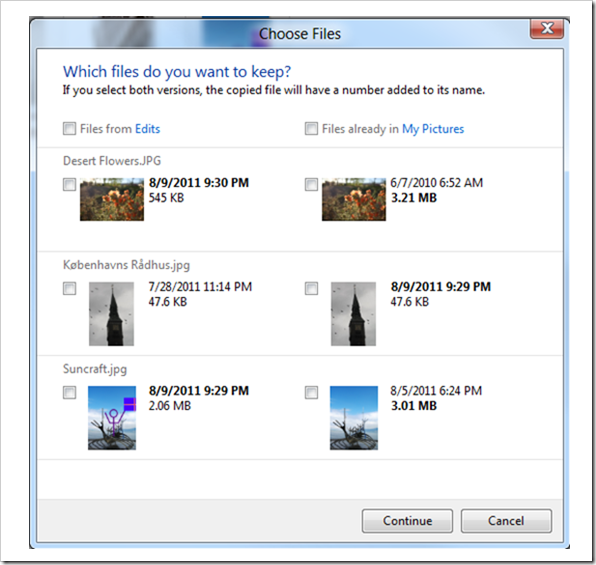This screenshot has width=596, height=565.
Task: Click Suncraft thumbnail dated 8/5/2011
Action: [x=354, y=418]
